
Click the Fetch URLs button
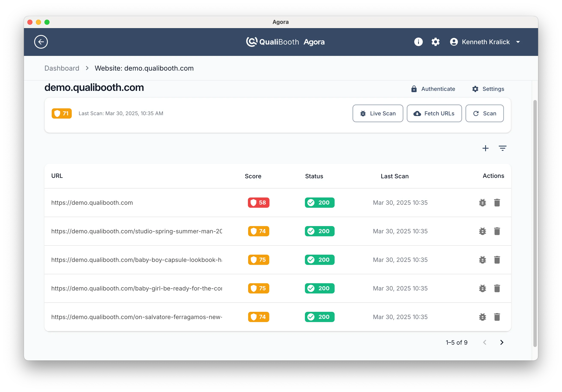[434, 113]
